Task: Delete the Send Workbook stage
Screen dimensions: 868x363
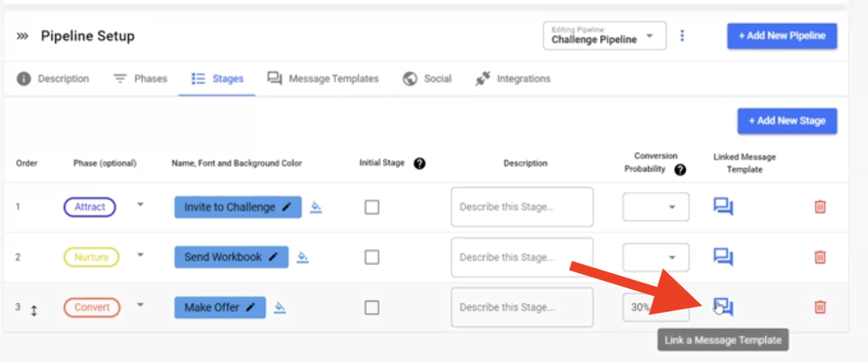Action: pos(820,257)
